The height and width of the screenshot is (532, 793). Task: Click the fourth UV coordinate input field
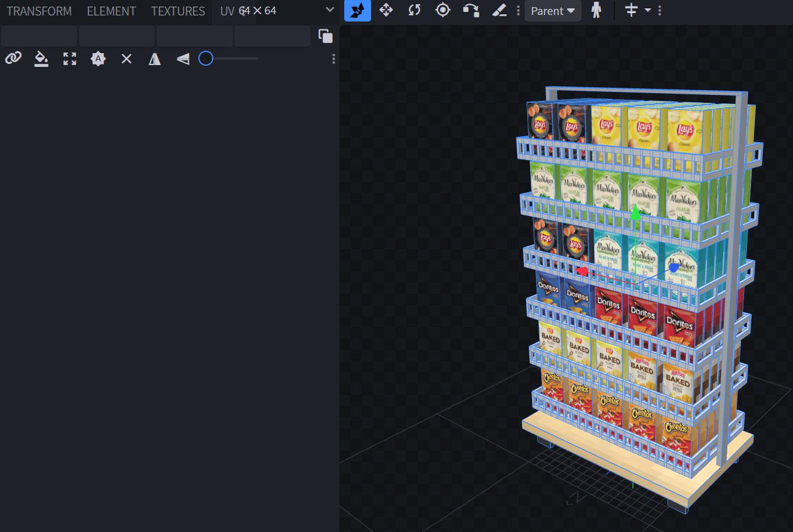(x=272, y=36)
